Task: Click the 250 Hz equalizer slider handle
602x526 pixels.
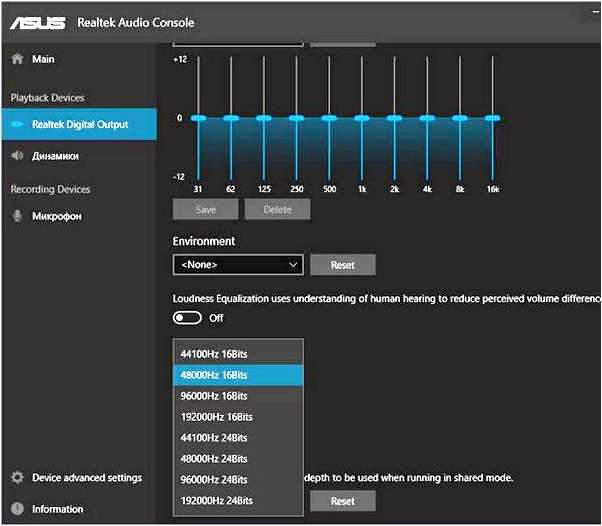Action: [296, 118]
